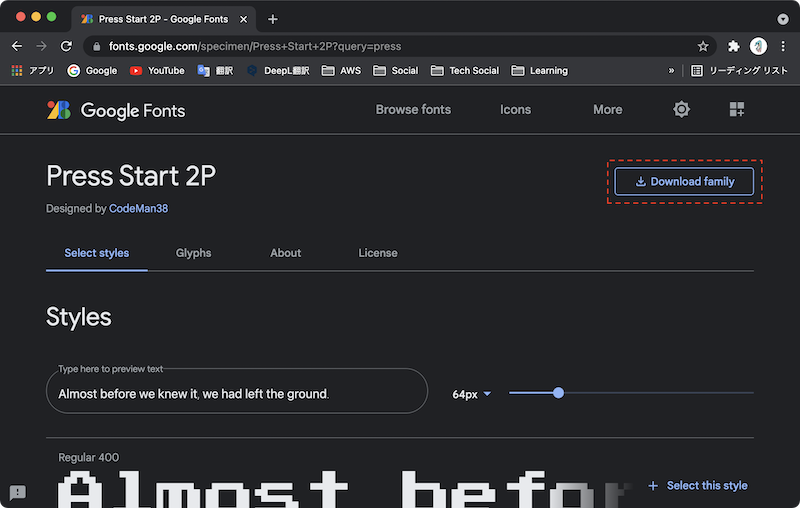Click Browse fonts in the header

point(413,110)
